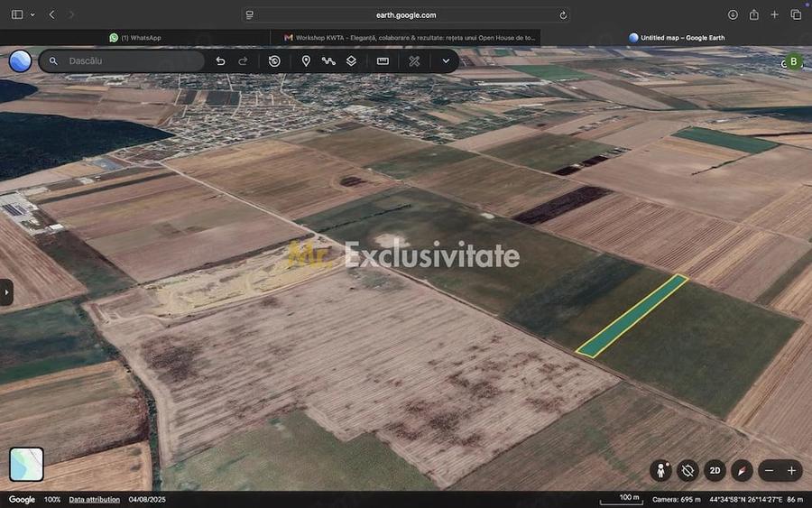Go forward in Safari history
The image size is (812, 508).
(71, 14)
